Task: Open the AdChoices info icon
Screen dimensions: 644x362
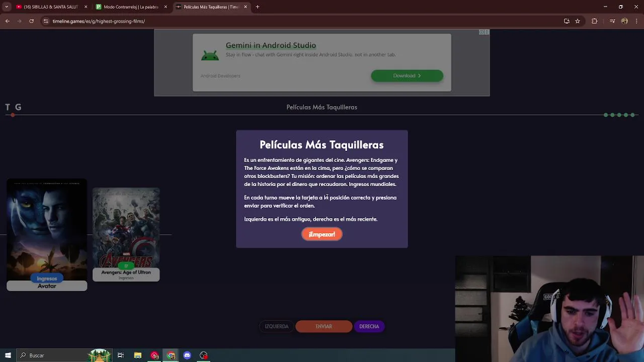Action: 481,32
